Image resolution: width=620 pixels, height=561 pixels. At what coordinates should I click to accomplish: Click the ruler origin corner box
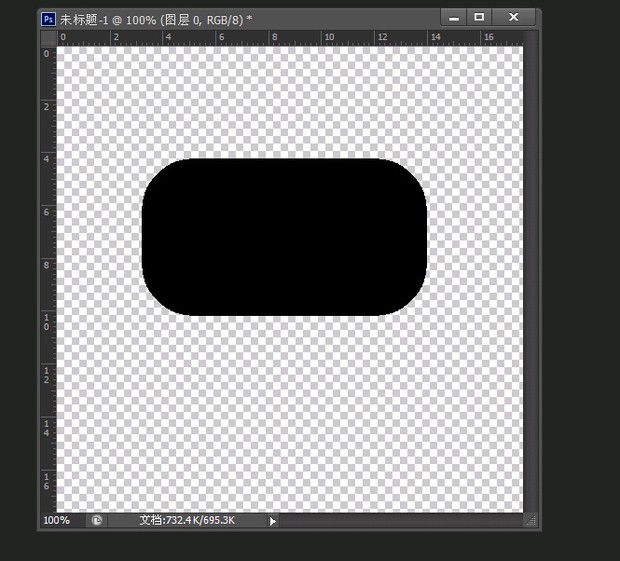coord(48,38)
